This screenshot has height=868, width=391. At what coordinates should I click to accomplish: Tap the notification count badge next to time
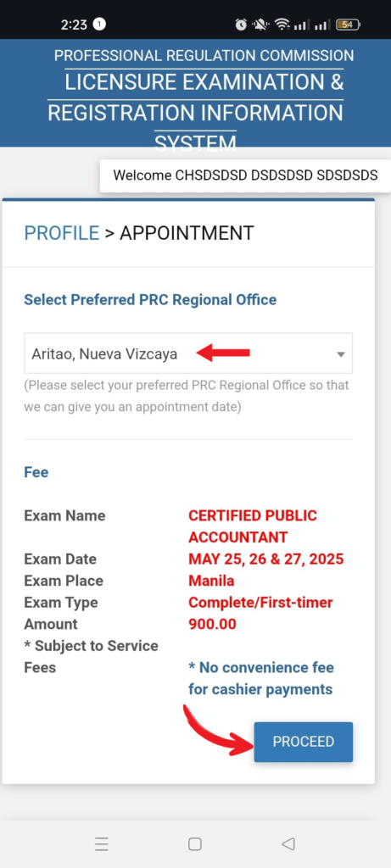tap(99, 25)
